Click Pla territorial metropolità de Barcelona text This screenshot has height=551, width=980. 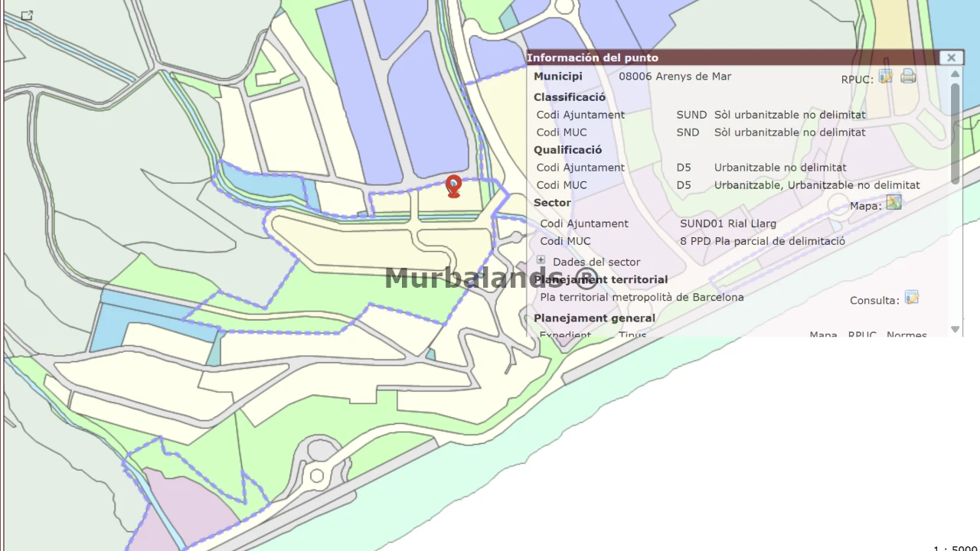pyautogui.click(x=642, y=298)
